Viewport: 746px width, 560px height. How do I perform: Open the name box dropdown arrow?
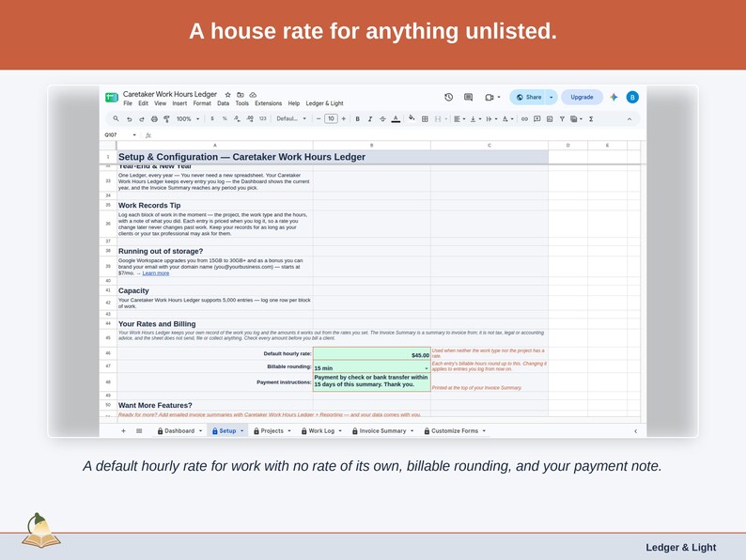tap(134, 135)
